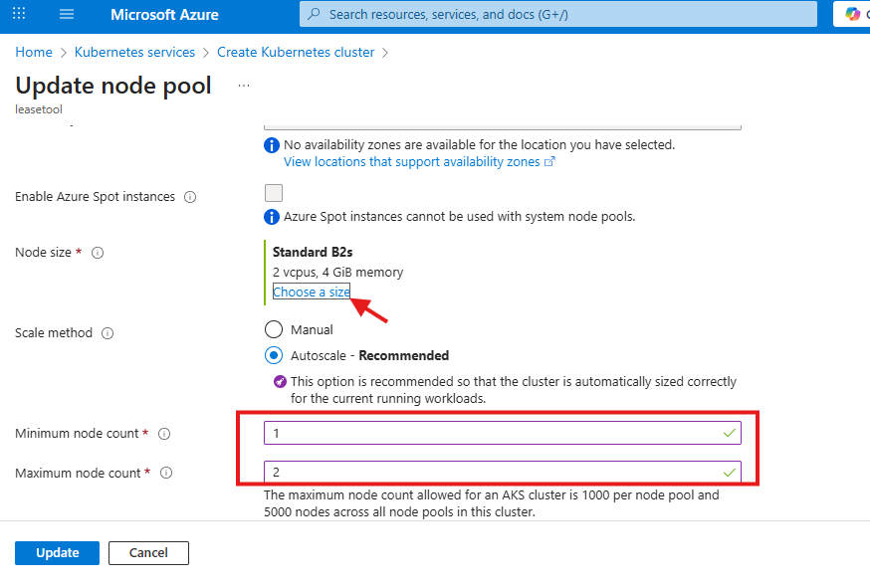Click the info icon beside Node size
The width and height of the screenshot is (870, 588).
click(x=97, y=253)
